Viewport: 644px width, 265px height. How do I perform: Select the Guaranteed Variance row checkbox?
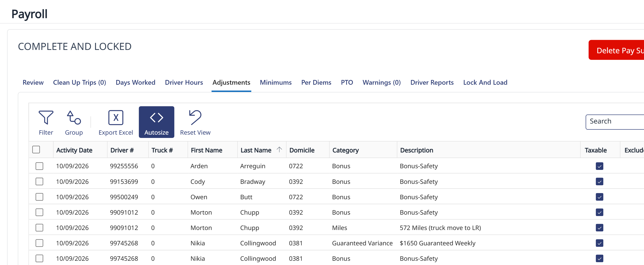(x=39, y=243)
